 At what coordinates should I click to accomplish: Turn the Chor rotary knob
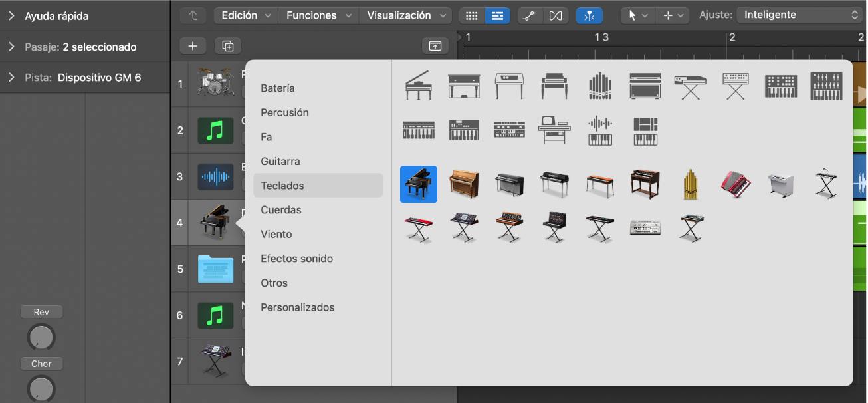41,388
